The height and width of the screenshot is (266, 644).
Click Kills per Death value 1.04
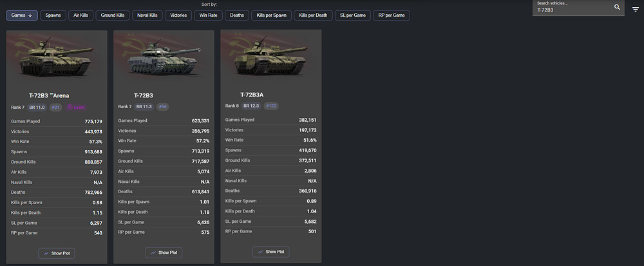[x=312, y=211]
